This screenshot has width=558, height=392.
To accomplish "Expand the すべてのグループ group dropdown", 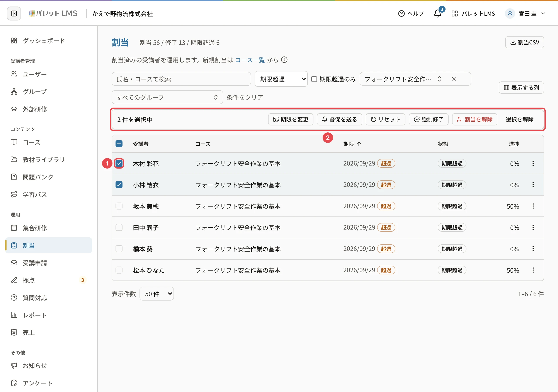I will pyautogui.click(x=167, y=97).
